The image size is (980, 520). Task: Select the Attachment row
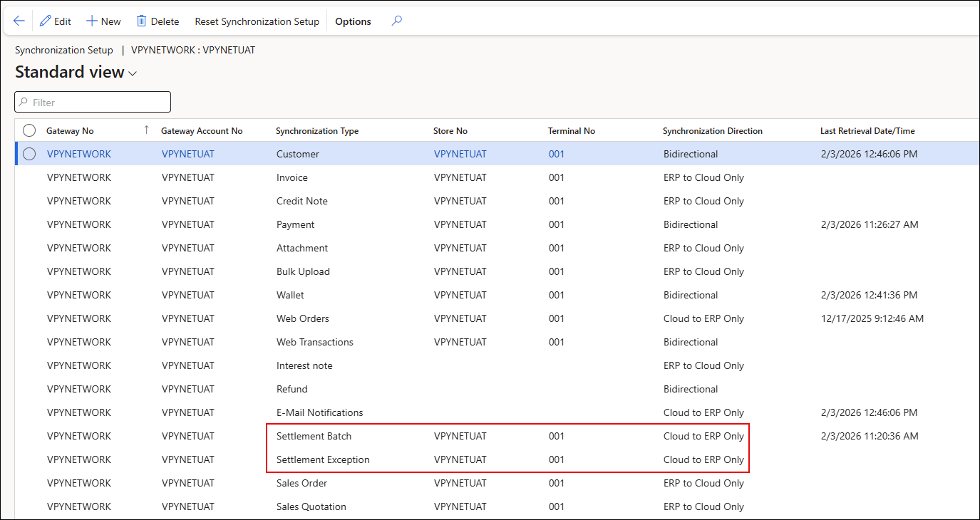tap(497, 248)
